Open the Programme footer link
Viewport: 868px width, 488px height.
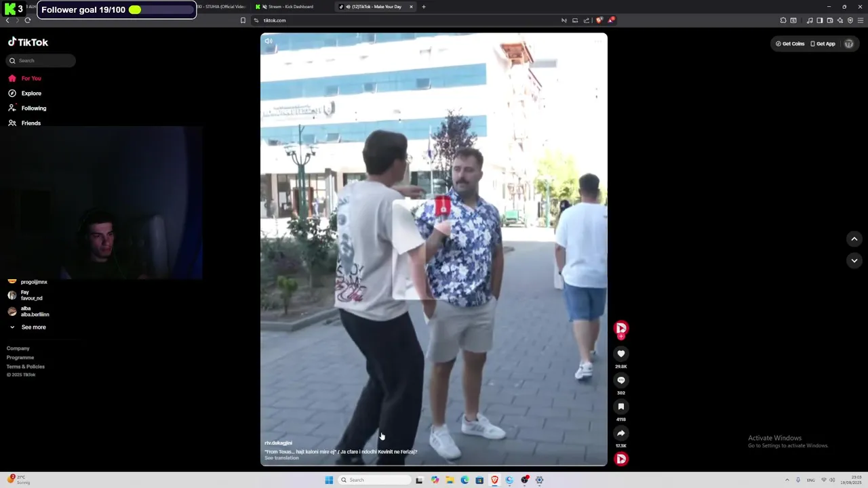pyautogui.click(x=20, y=357)
